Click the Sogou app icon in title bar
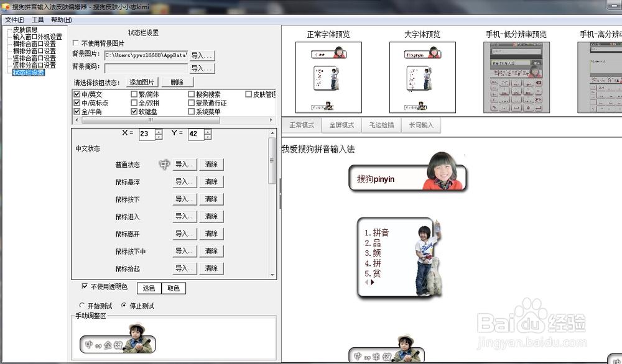Screen dimensions: 622x364 [x=5, y=6]
